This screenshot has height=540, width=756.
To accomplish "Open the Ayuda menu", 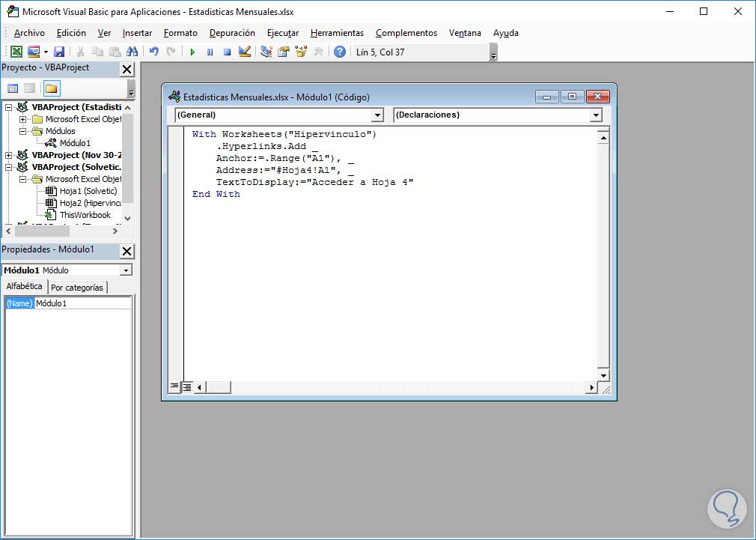I will pos(506,33).
